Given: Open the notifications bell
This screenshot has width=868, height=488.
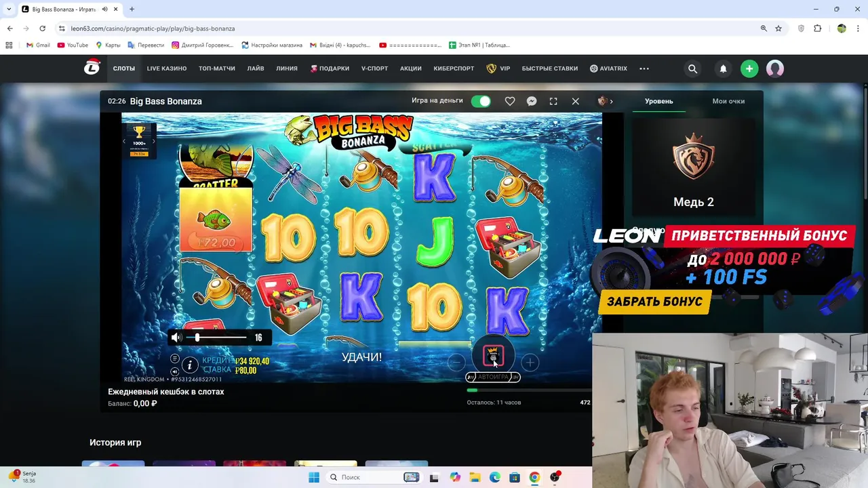Looking at the screenshot, I should coord(723,68).
